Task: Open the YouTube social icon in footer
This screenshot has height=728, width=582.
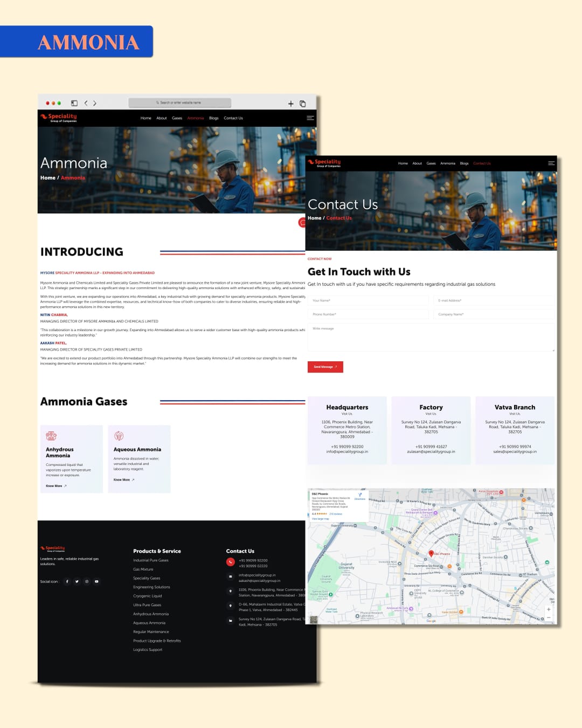Action: tap(96, 581)
